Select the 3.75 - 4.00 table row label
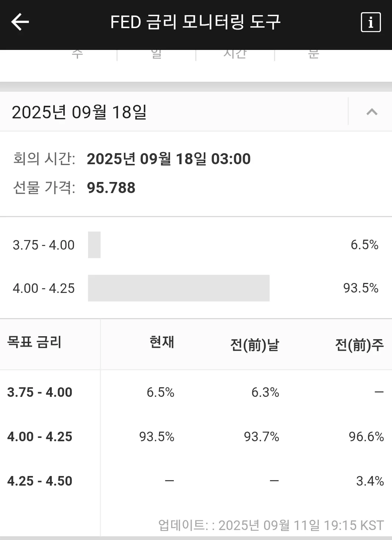 pos(40,392)
